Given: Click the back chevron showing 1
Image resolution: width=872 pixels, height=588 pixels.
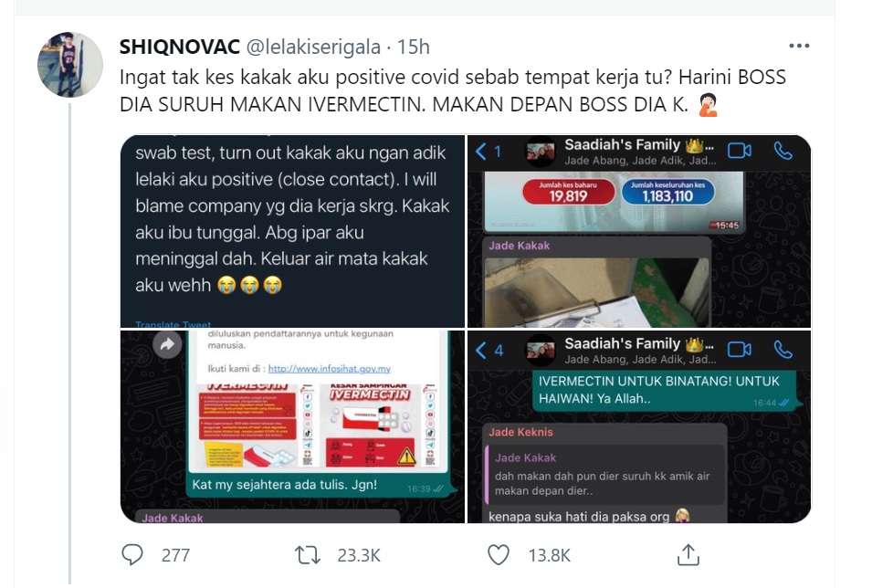Looking at the screenshot, I should coord(489,151).
